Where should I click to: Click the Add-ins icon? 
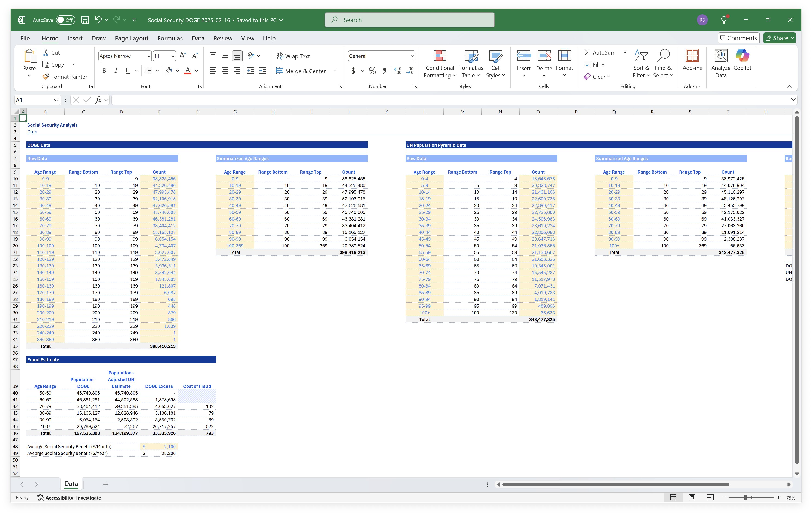point(692,56)
